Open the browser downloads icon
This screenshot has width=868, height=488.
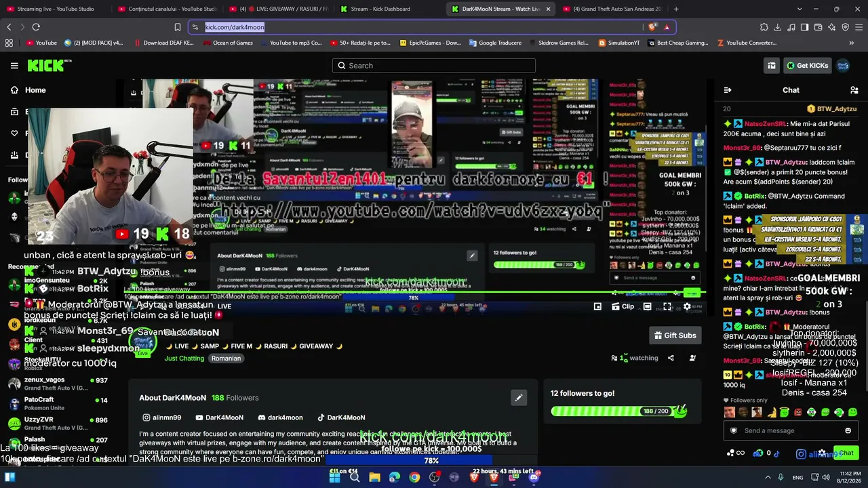click(778, 27)
